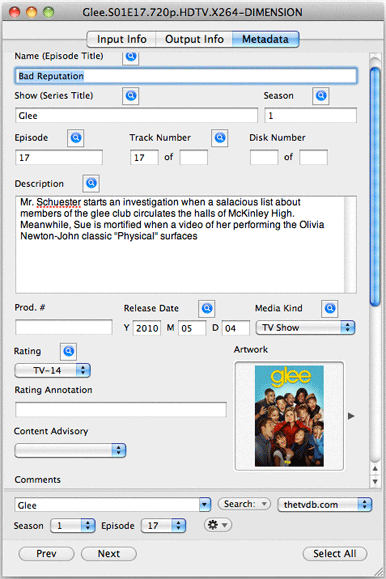The width and height of the screenshot is (386, 579).
Task: Click the green zoom window button
Action: [x=48, y=13]
